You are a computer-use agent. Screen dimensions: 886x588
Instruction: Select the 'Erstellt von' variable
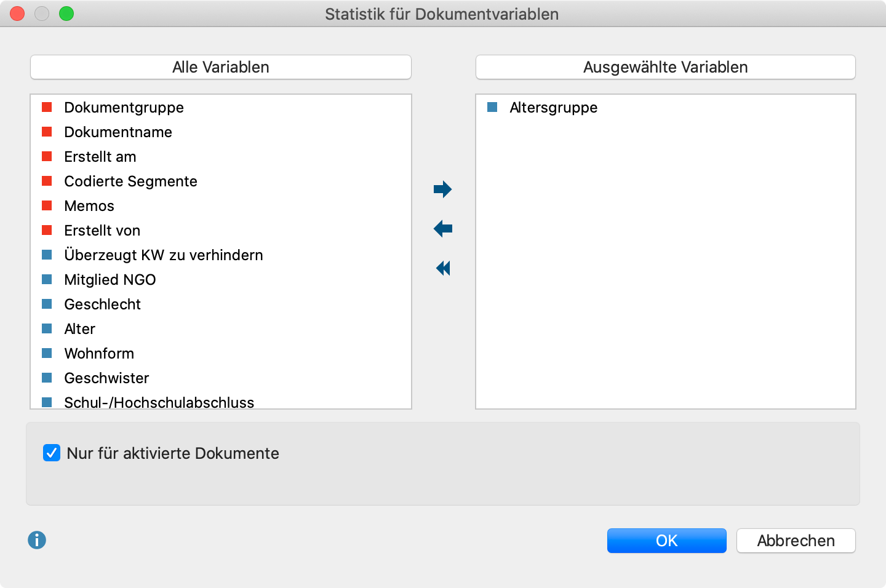[x=221, y=231]
